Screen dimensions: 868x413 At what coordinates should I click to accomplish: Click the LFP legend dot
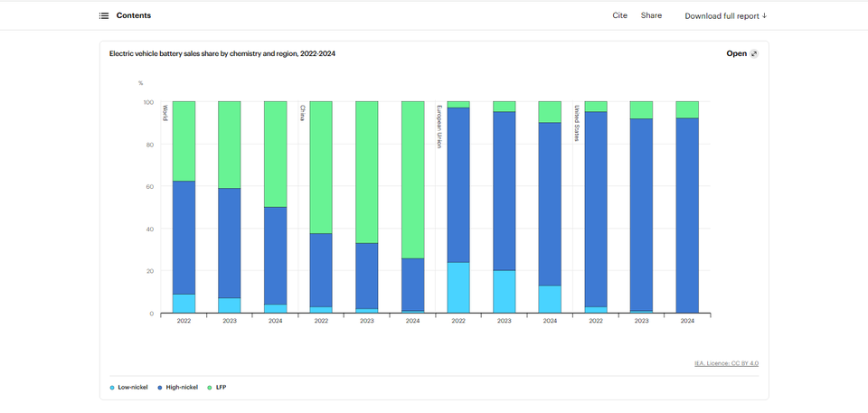[212, 387]
